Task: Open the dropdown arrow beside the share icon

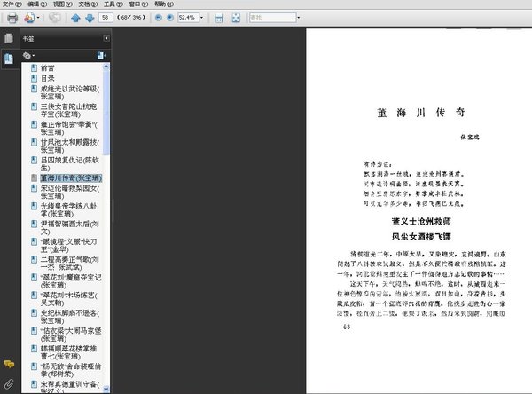Action: [x=38, y=18]
